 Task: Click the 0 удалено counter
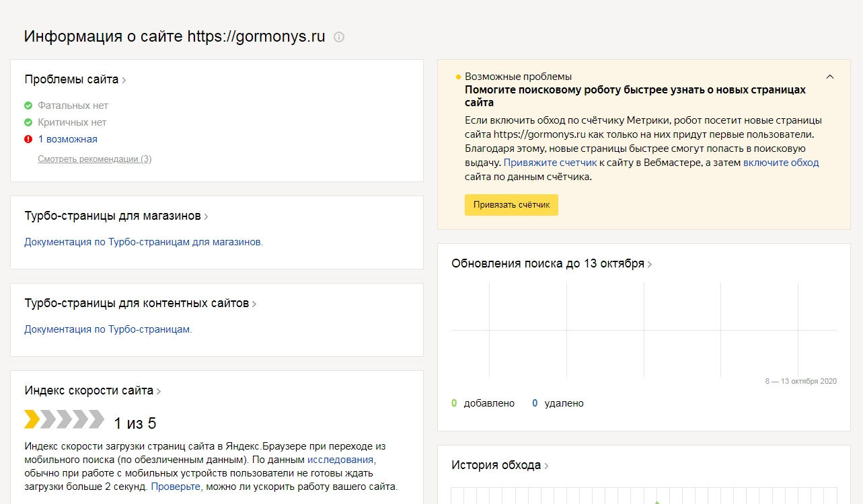[558, 403]
